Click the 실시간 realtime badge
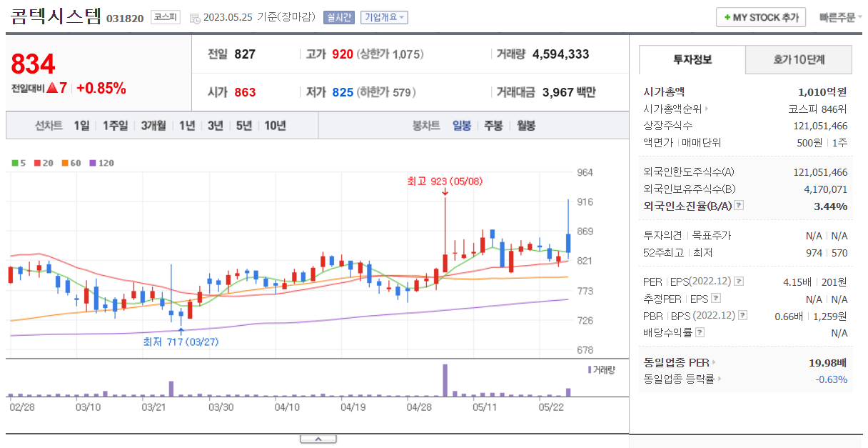The image size is (868, 448). 338,17
